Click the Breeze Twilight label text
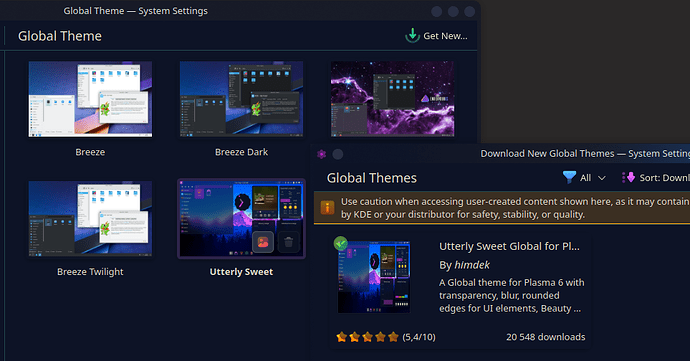The height and width of the screenshot is (361, 690). [x=90, y=272]
